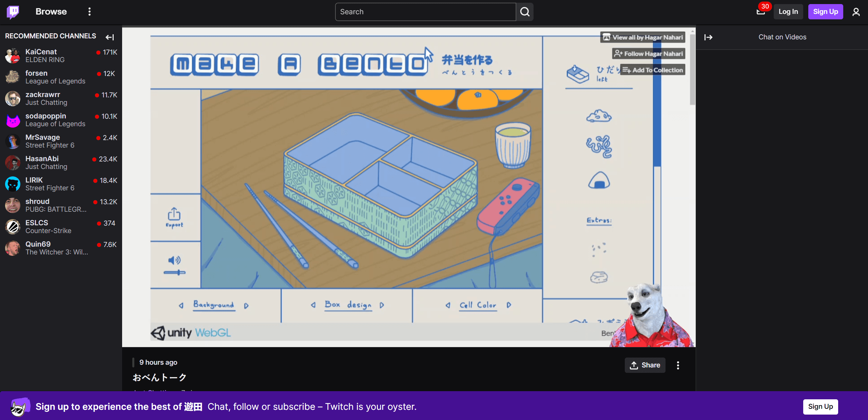
Task: Click the right arrow next to Box design
Action: pyautogui.click(x=382, y=305)
